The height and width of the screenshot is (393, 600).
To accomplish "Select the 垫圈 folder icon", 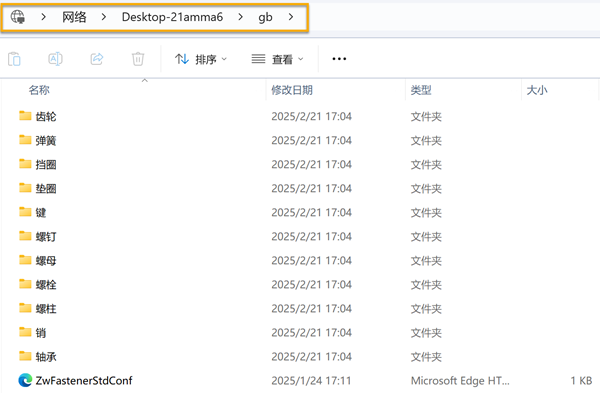I will (25, 188).
